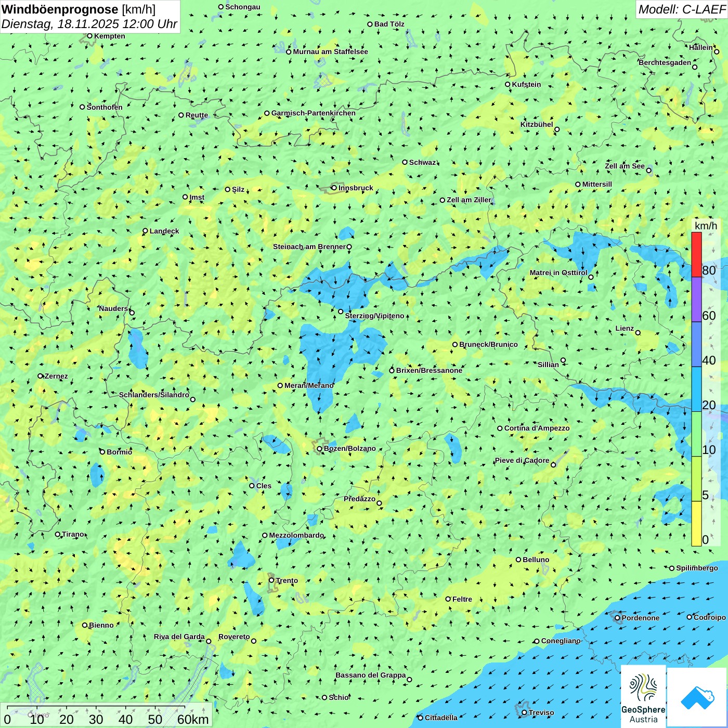Click the Zell am Ziller label

point(469,200)
